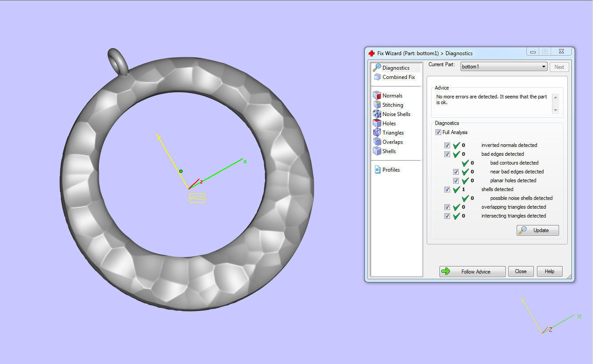Click 'intersecting triangles detected' label
This screenshot has width=593, height=364.
[514, 216]
